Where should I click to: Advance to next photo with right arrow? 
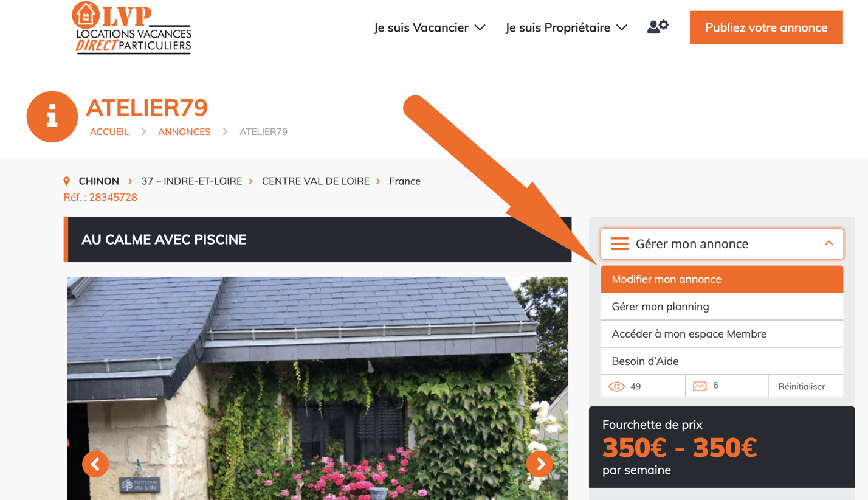click(x=540, y=464)
